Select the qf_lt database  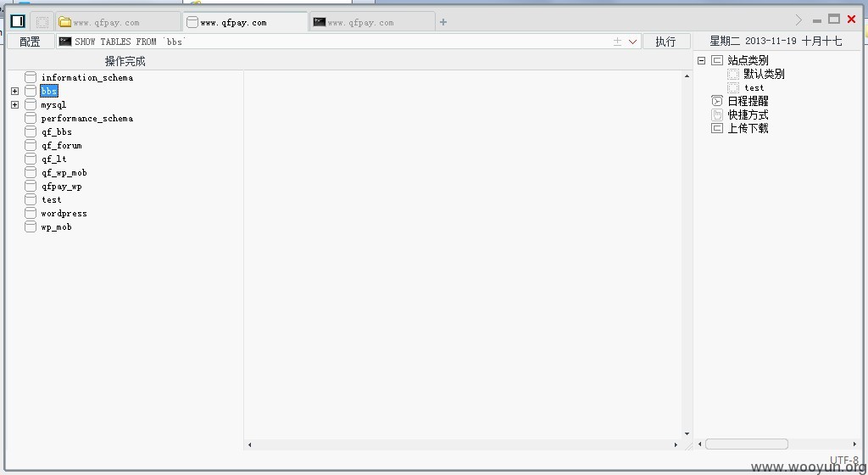coord(53,159)
